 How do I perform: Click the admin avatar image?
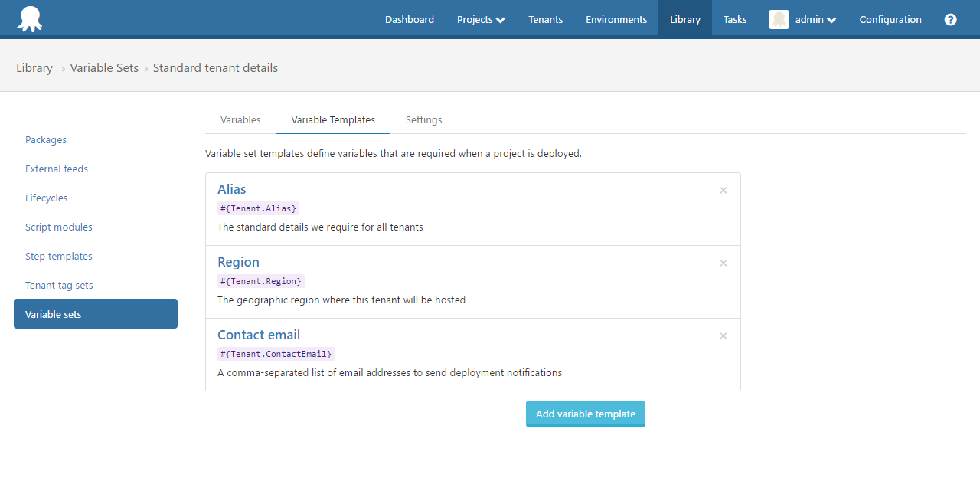(779, 18)
